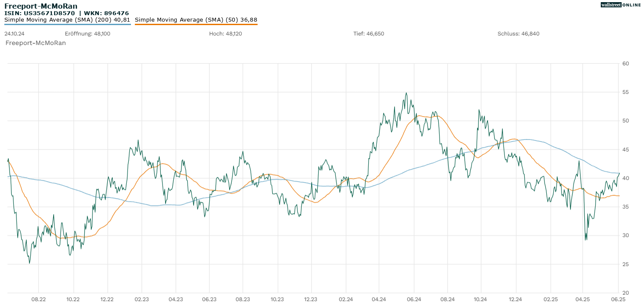This screenshot has width=644, height=302.
Task: Click the 60 y-axis price label
Action: pos(625,64)
